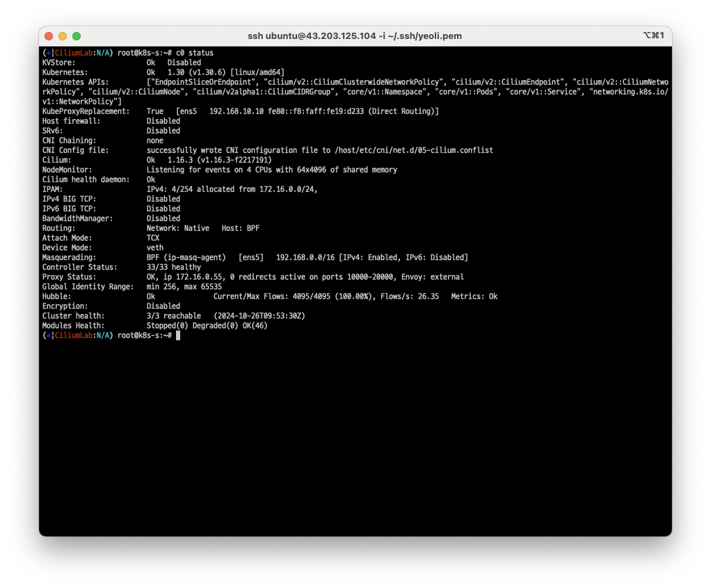This screenshot has width=711, height=588.
Task: Click Device Mode value 'veth'
Action: point(155,248)
